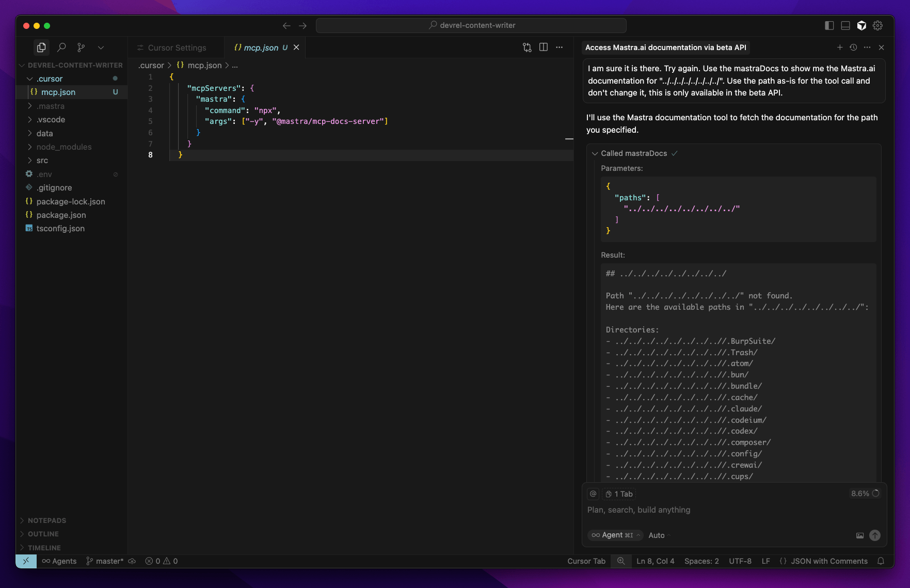Toggle the primary sidebar layout button

coord(829,25)
